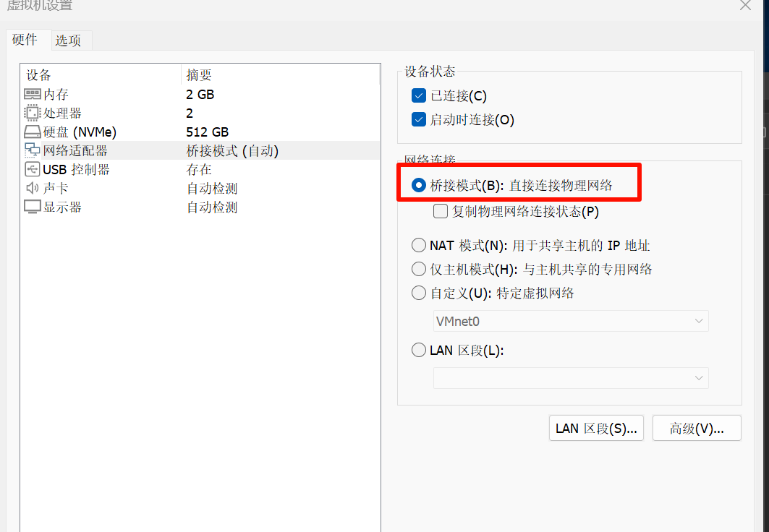769x532 pixels.
Task: Click the hard disk (NVMe) icon
Action: pyautogui.click(x=33, y=132)
